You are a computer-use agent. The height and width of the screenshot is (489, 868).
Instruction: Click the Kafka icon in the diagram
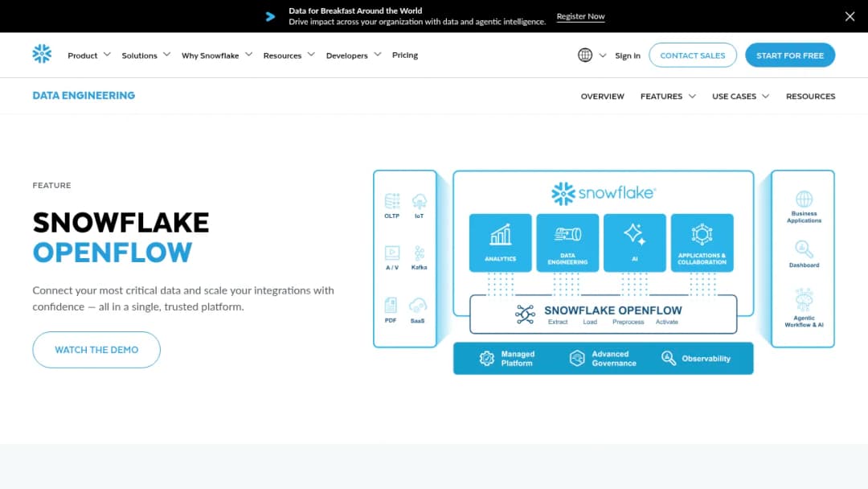pyautogui.click(x=419, y=253)
